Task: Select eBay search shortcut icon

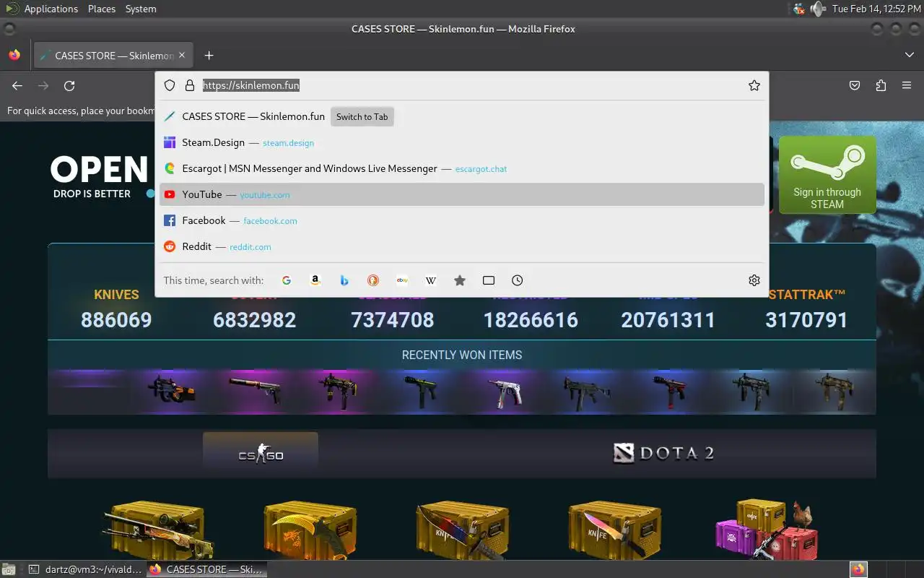Action: (x=402, y=280)
